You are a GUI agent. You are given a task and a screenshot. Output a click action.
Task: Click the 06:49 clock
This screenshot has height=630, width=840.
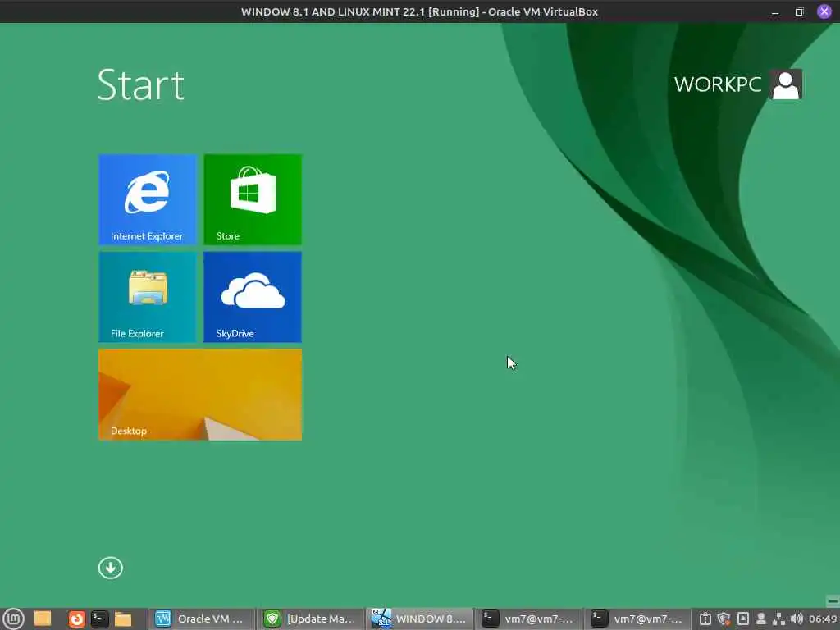click(823, 619)
